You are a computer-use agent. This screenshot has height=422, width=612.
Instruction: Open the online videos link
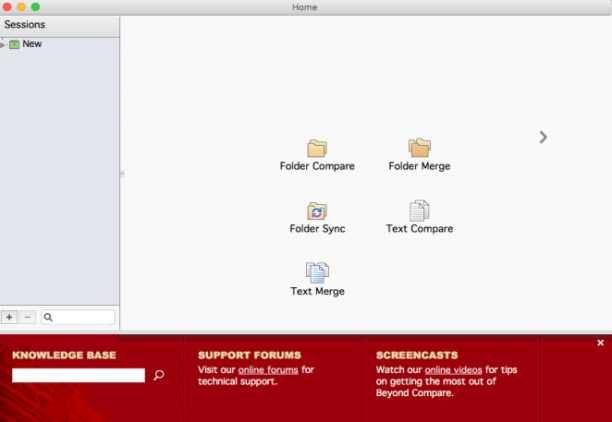(x=453, y=370)
